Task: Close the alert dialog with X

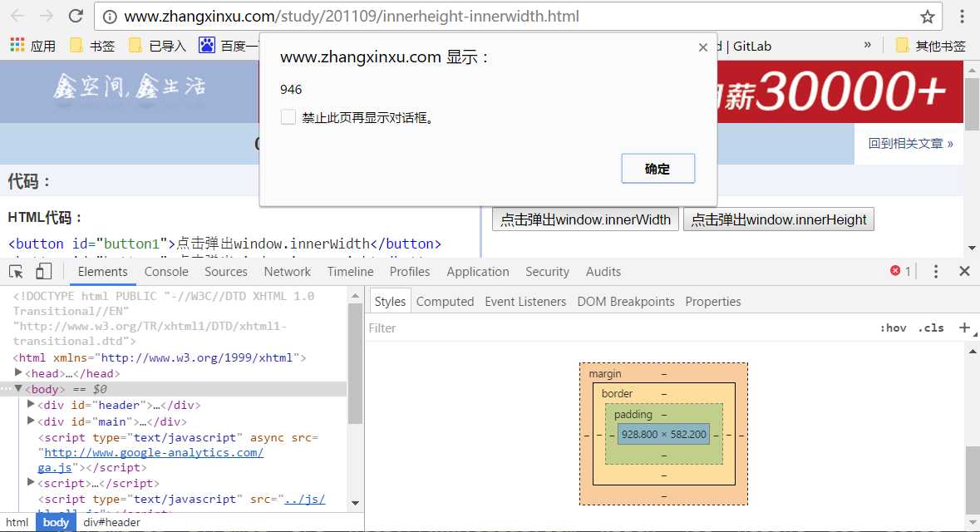Action: click(x=703, y=47)
